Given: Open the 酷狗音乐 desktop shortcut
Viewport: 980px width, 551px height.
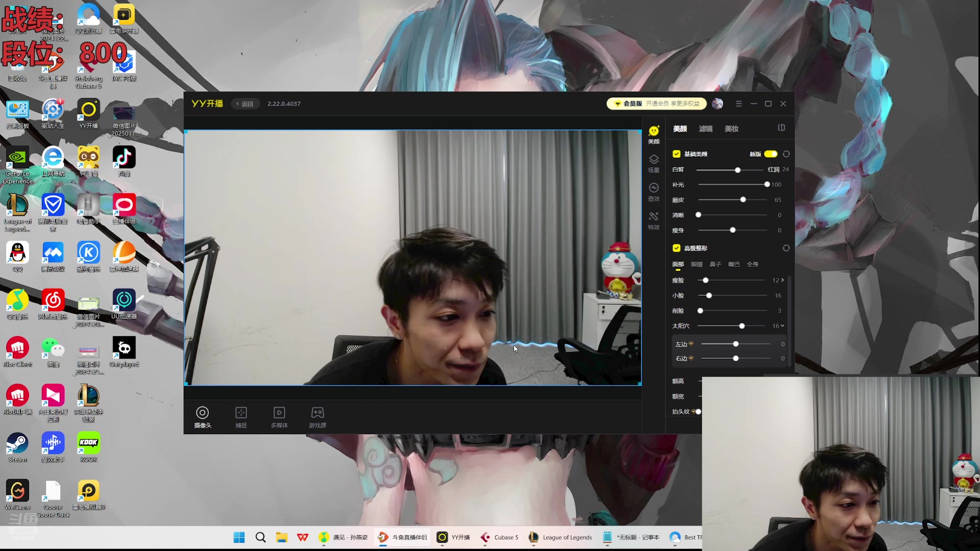Looking at the screenshot, I should (x=89, y=257).
